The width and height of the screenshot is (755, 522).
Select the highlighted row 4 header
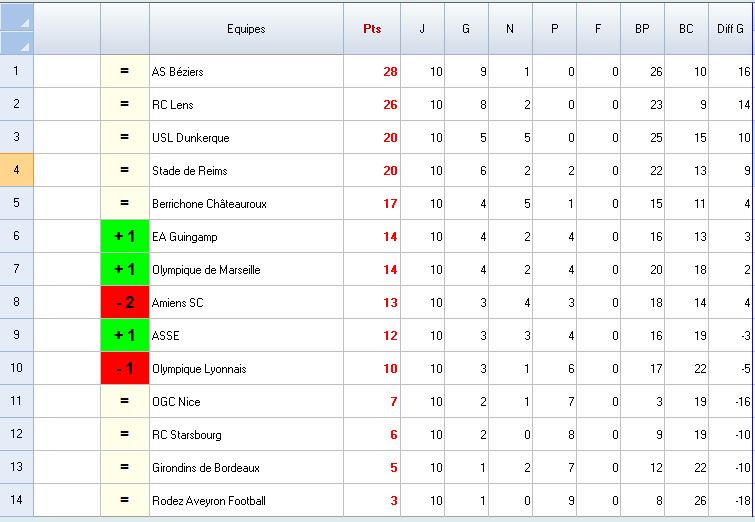[17, 170]
